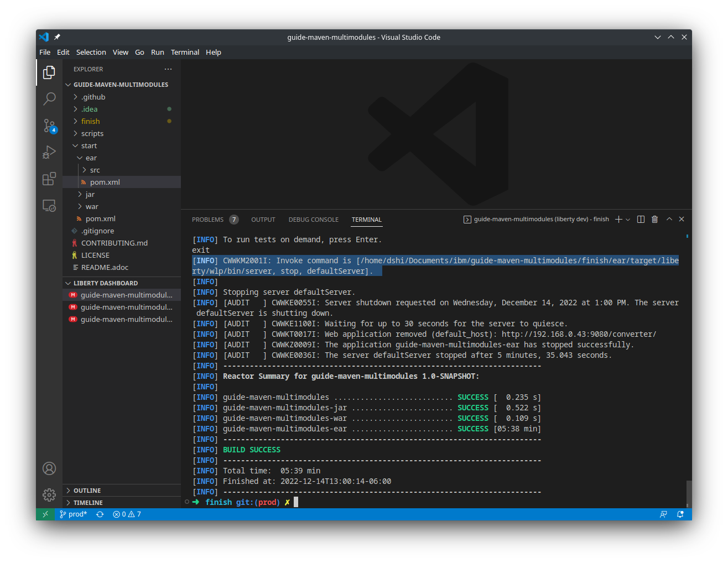Collapse the start folder
The width and height of the screenshot is (728, 563).
122,145
